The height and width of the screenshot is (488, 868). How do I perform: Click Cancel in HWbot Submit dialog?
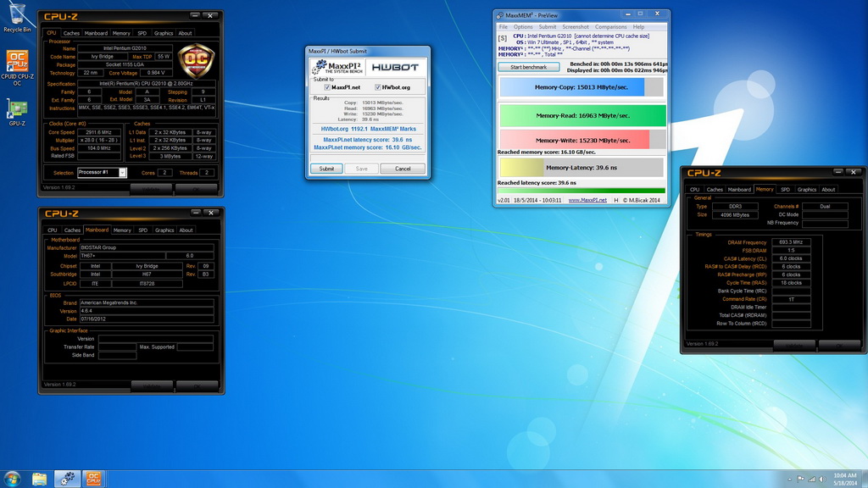click(403, 169)
